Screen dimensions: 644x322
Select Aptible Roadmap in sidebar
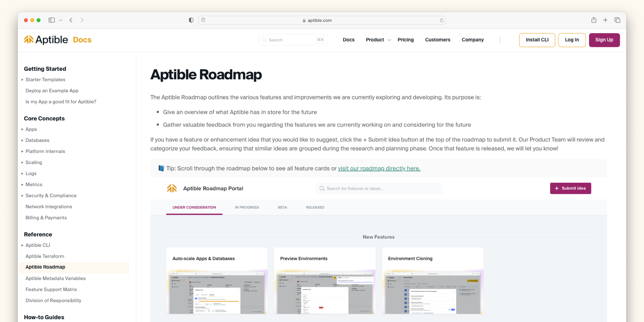pyautogui.click(x=74, y=267)
